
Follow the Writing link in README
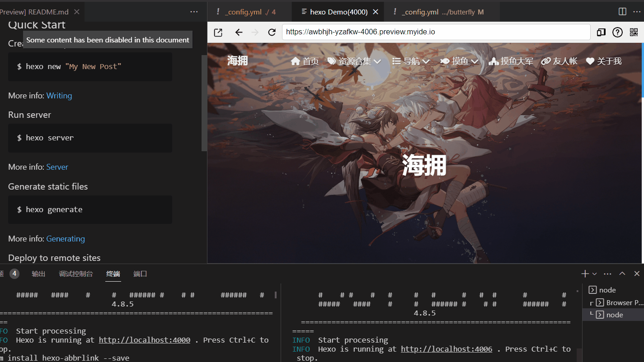pyautogui.click(x=59, y=96)
